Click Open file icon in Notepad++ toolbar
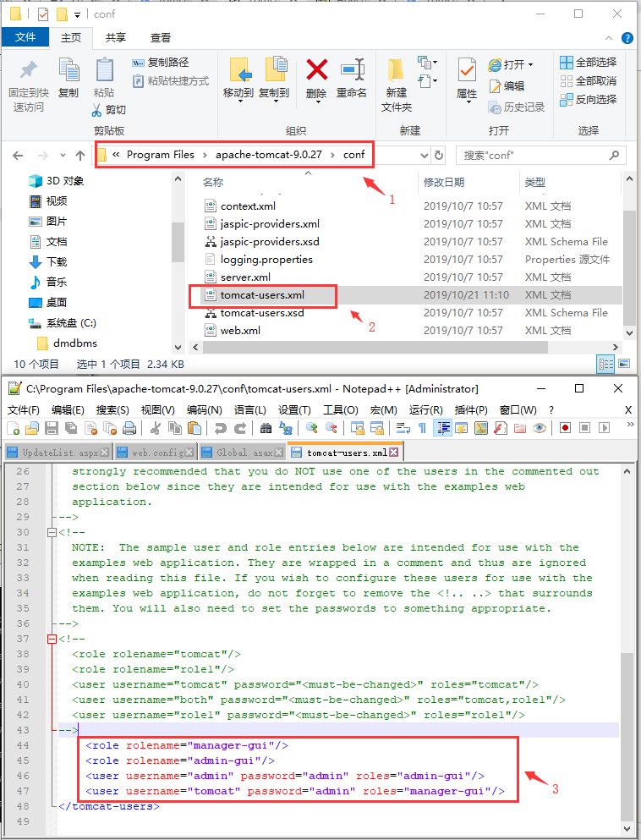 pyautogui.click(x=32, y=427)
